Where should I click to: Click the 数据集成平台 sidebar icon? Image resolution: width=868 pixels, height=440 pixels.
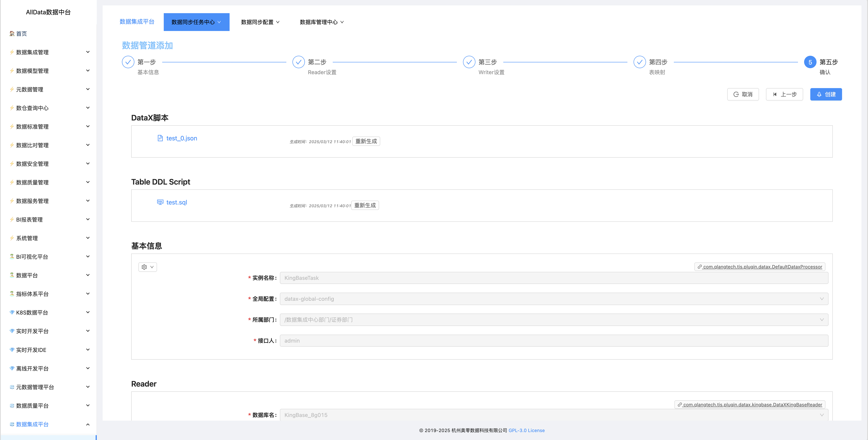[12, 424]
